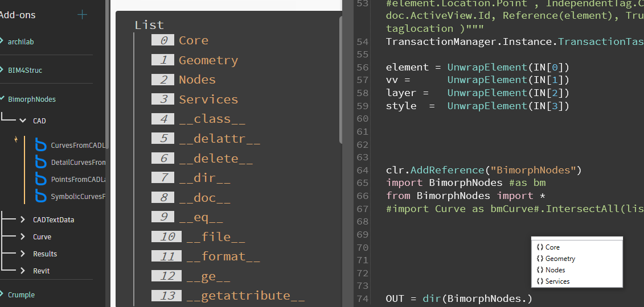The image size is (644, 307).
Task: Click the Add-ons section header
Action: point(18,15)
